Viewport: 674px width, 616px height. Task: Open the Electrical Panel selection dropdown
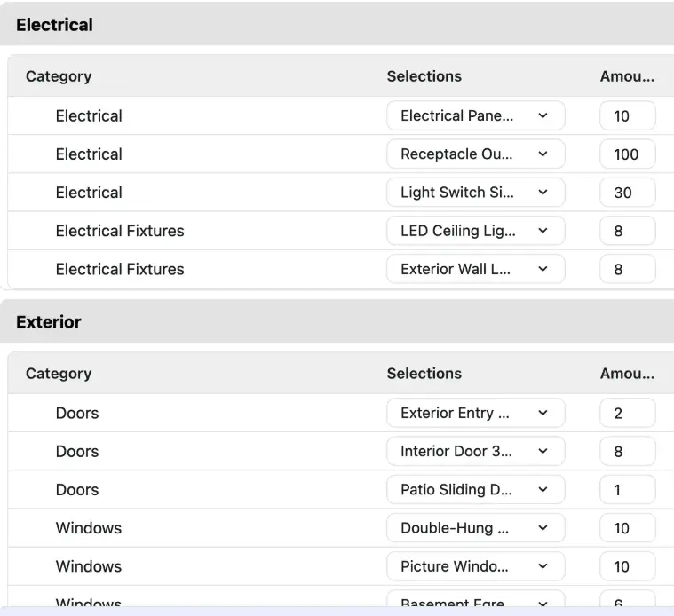tap(475, 116)
